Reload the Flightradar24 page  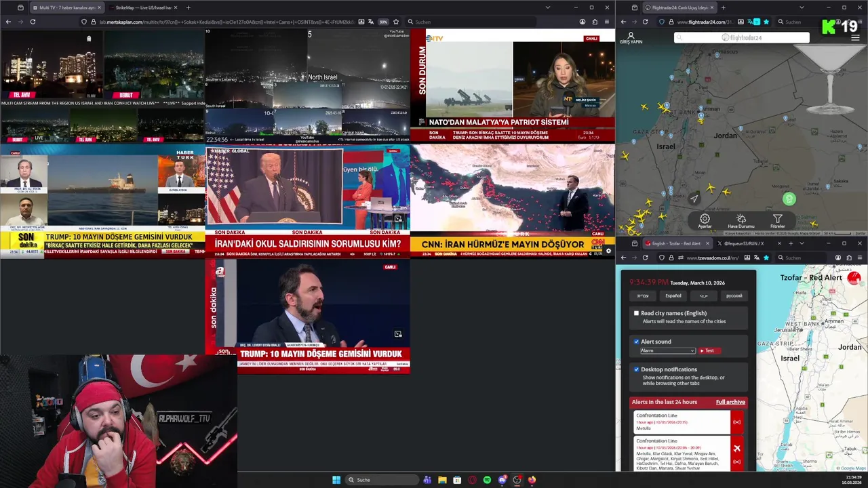645,22
